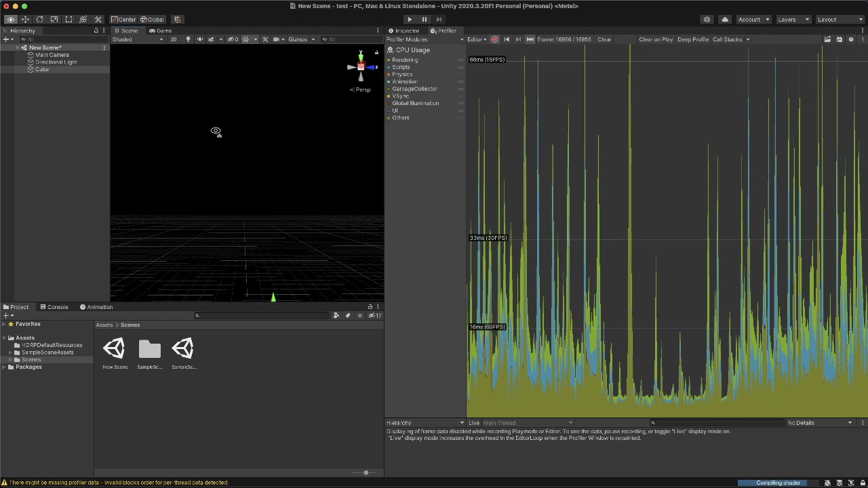Viewport: 868px width, 488px height.
Task: Select the Rect transform tool
Action: (x=69, y=19)
